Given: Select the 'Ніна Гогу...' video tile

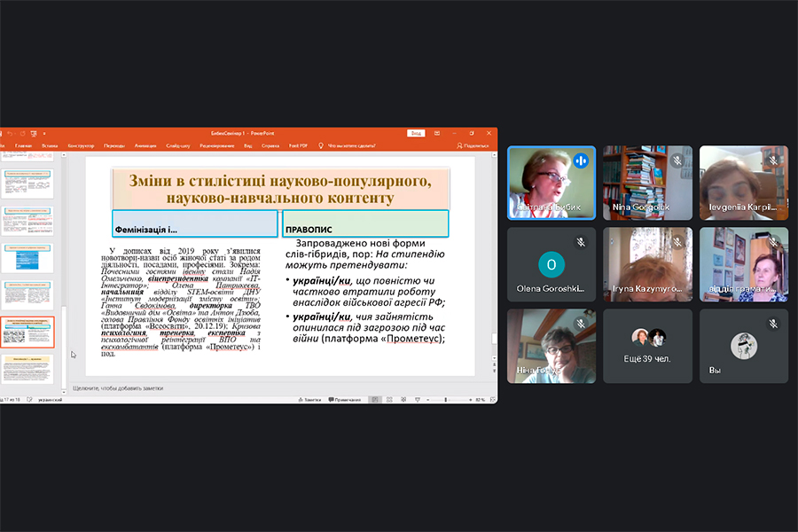Looking at the screenshot, I should (552, 346).
